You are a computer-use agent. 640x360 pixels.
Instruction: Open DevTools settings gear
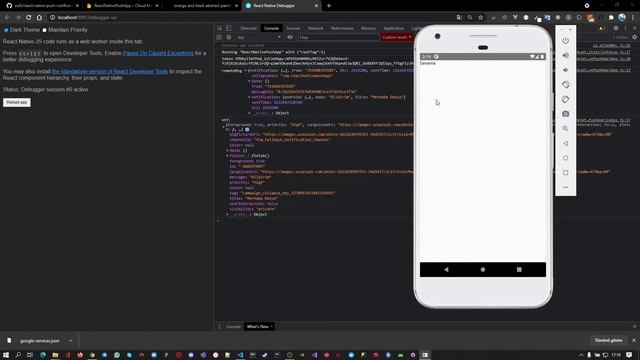(x=616, y=28)
